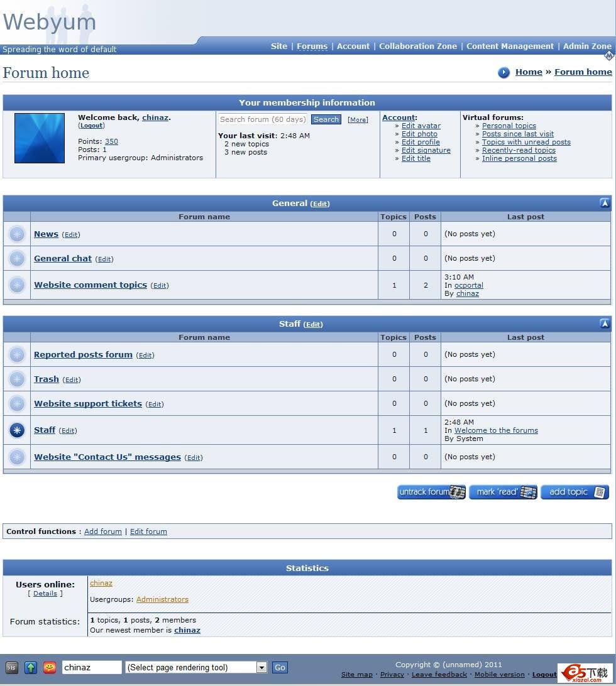Viewport: 616px width, 686px height.
Task: Click the chinaz username field in footer
Action: point(92,668)
